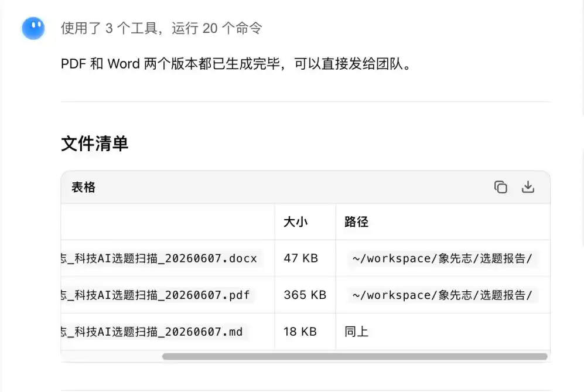
Task: Download the table via download icon
Action: pyautogui.click(x=528, y=187)
